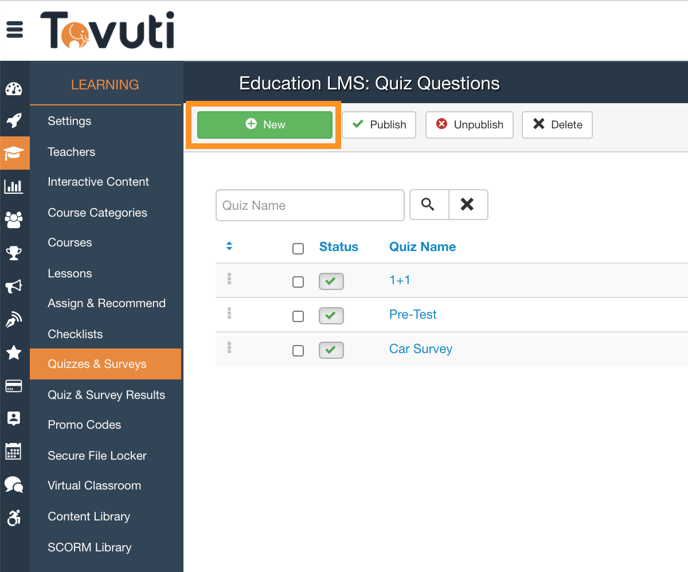Open the megaphone sidebar icon

(14, 287)
